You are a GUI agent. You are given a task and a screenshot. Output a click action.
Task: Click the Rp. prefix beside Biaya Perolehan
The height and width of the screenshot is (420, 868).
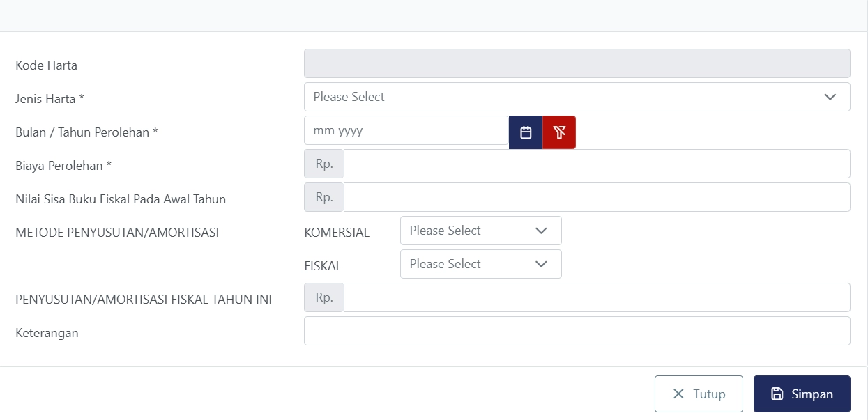coord(324,164)
